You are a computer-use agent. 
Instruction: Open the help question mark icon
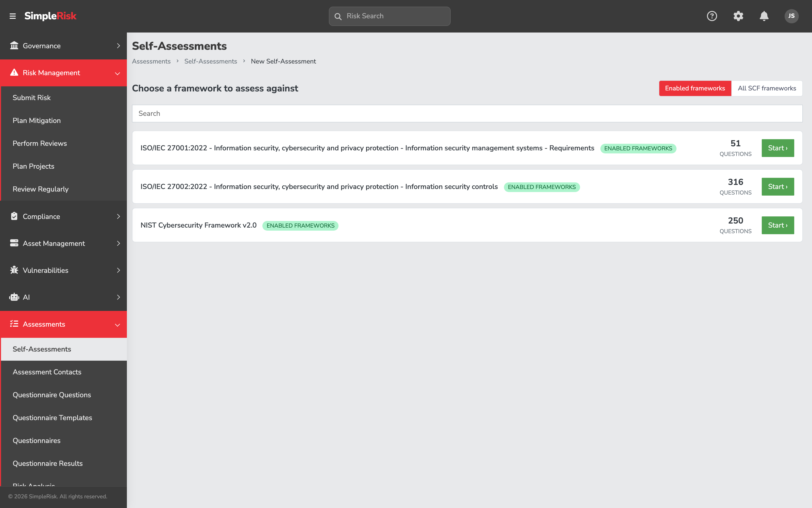click(x=712, y=16)
